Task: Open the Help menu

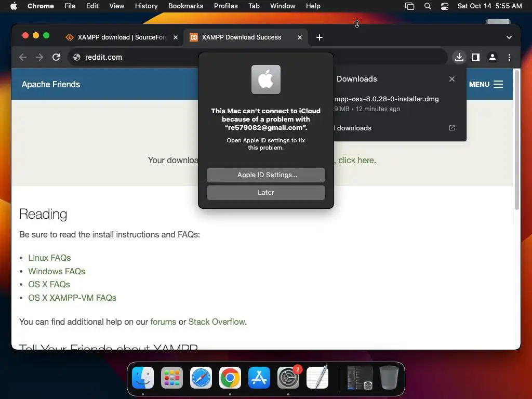Action: tap(313, 6)
